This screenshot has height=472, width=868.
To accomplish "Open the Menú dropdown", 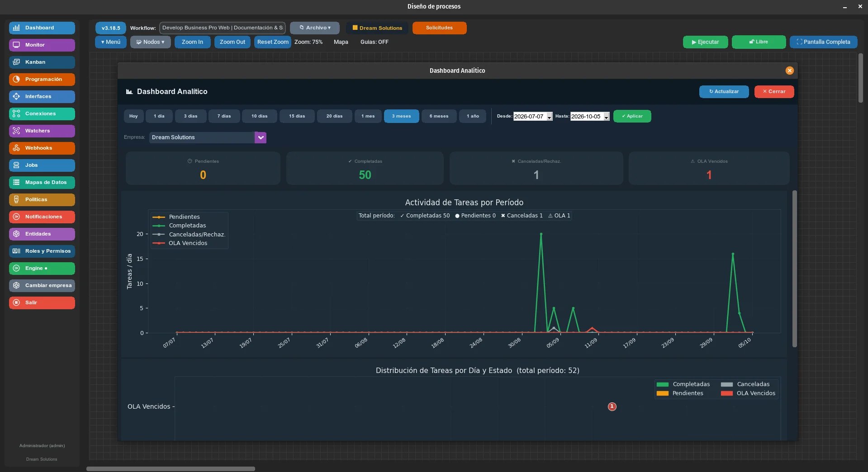I will tap(111, 42).
